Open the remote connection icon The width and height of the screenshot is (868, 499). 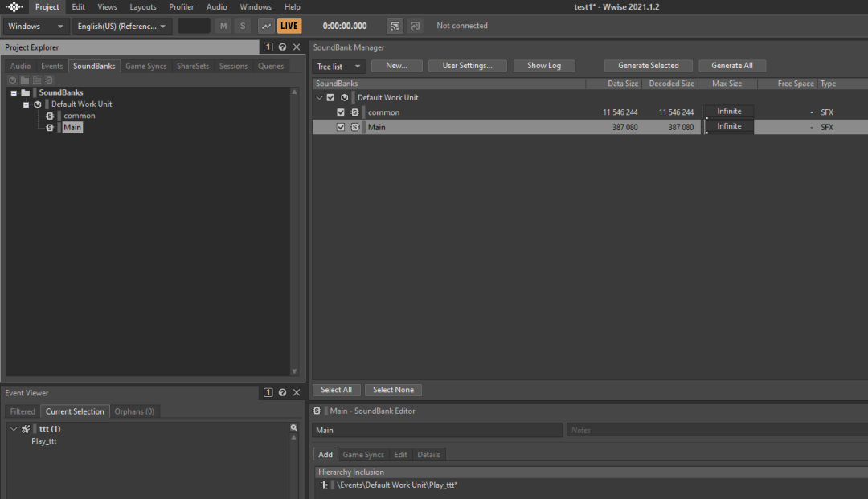pyautogui.click(x=395, y=26)
